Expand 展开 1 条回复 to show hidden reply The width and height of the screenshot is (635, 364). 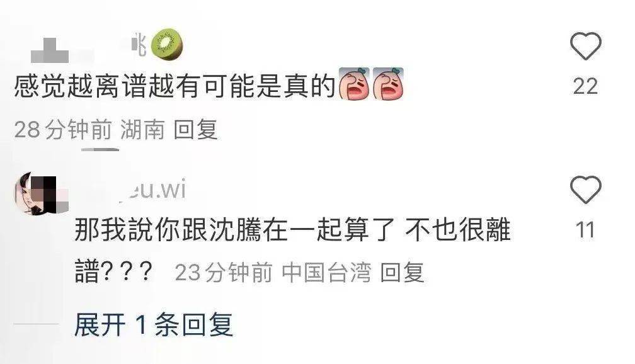[154, 324]
